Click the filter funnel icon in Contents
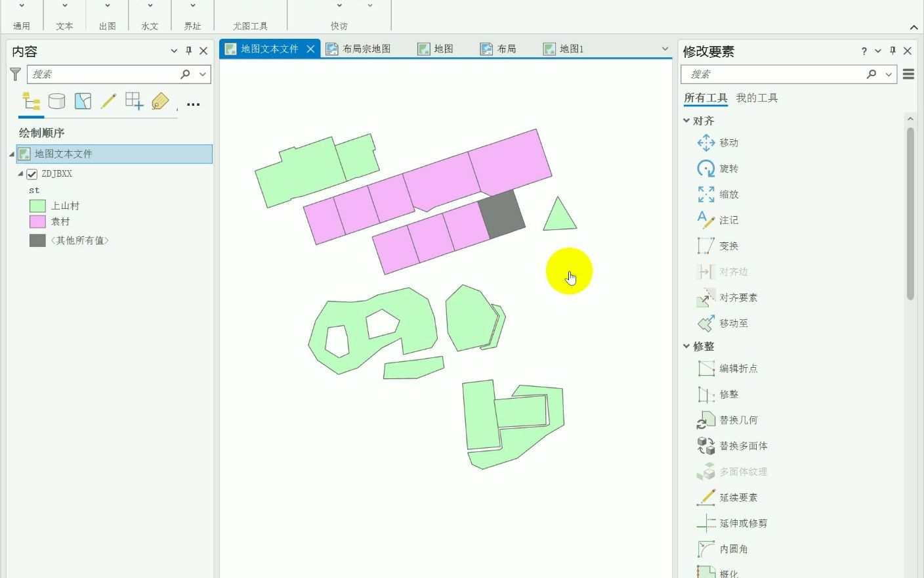The width and height of the screenshot is (924, 578). [x=15, y=74]
